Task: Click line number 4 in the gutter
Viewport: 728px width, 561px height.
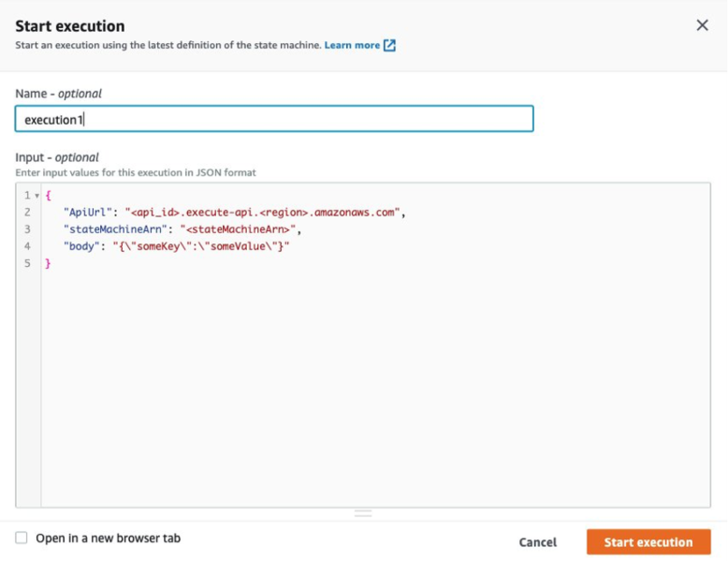Action: 27,246
